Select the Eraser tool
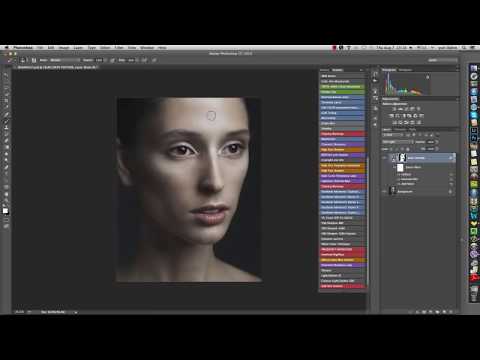Screen dimensions: 480x360 6,141
